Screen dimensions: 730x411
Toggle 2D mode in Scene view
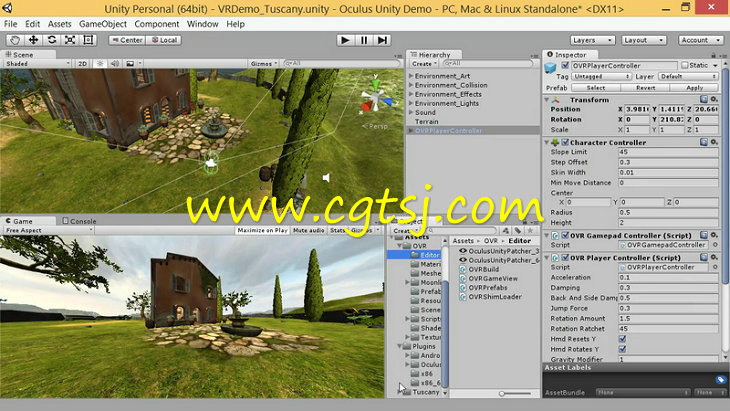(82, 63)
